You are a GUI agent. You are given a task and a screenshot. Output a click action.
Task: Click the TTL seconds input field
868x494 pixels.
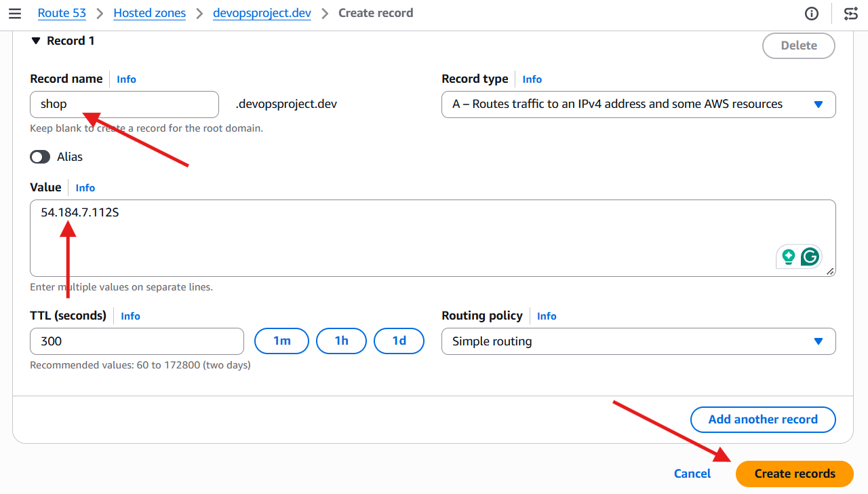(137, 341)
